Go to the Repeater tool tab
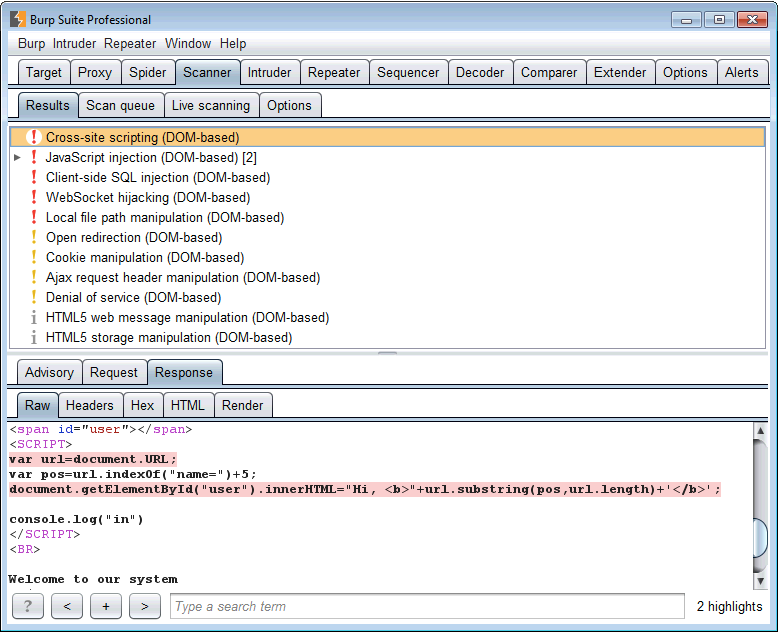This screenshot has width=778, height=632. (x=334, y=72)
